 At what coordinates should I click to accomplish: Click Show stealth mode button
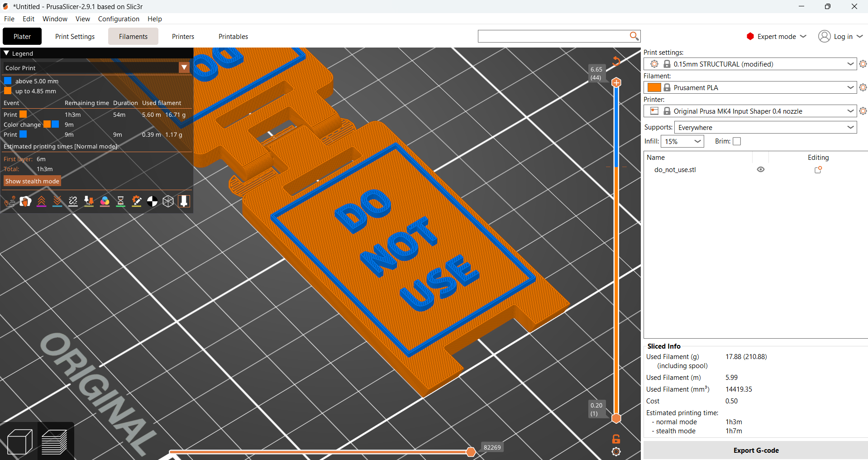[32, 181]
